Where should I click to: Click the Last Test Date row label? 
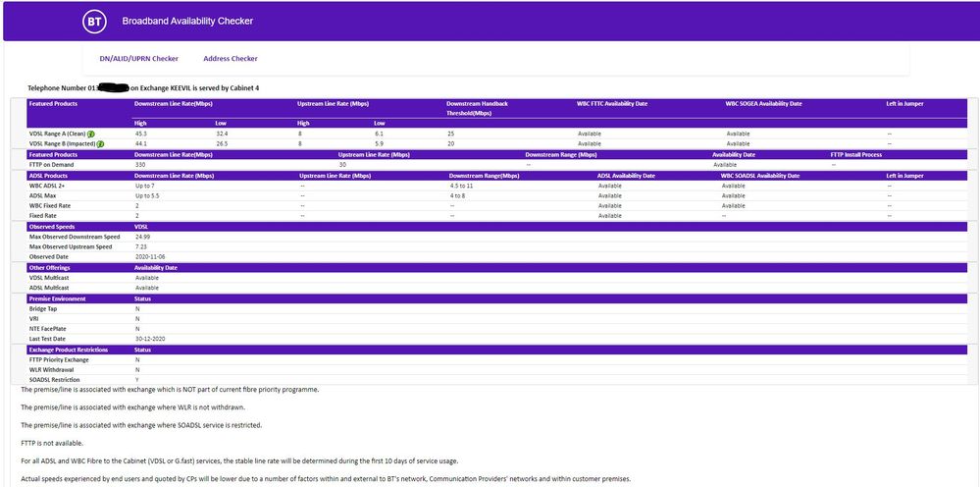point(48,338)
